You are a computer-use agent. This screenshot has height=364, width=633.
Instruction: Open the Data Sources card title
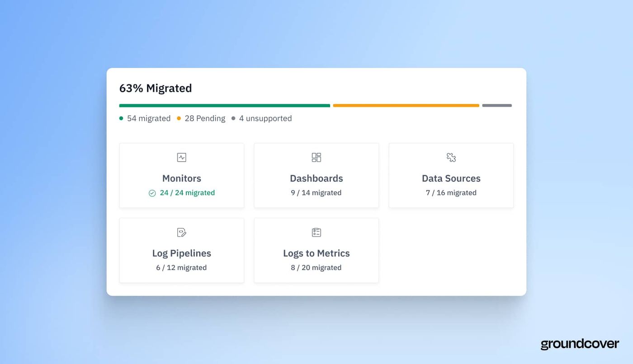451,178
